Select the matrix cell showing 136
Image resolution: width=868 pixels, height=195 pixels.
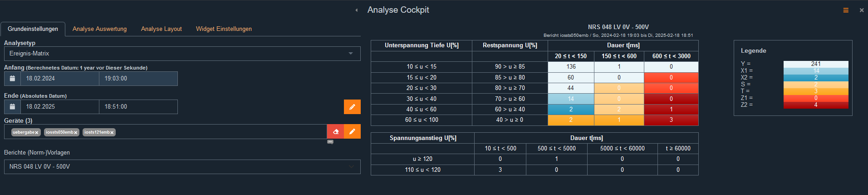[x=571, y=67]
